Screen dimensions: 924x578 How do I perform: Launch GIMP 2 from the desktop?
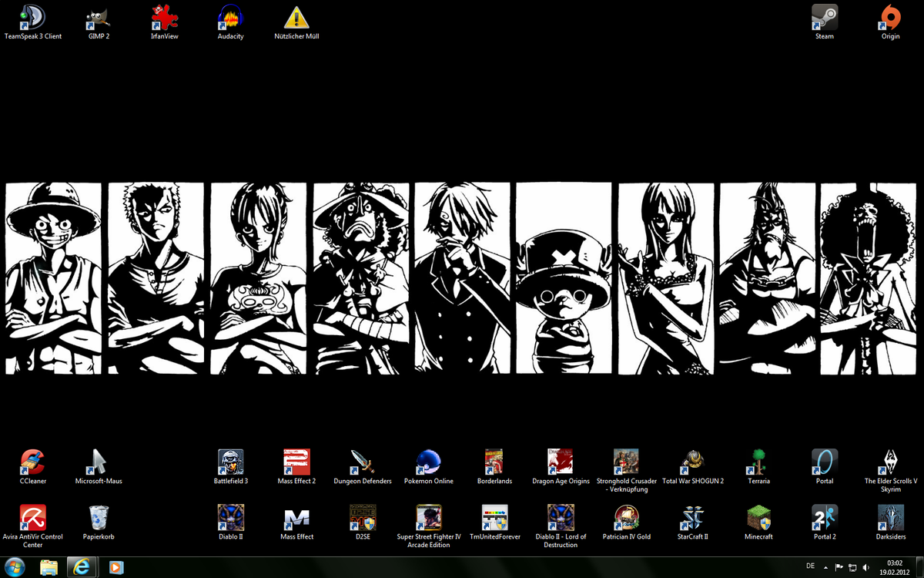99,22
